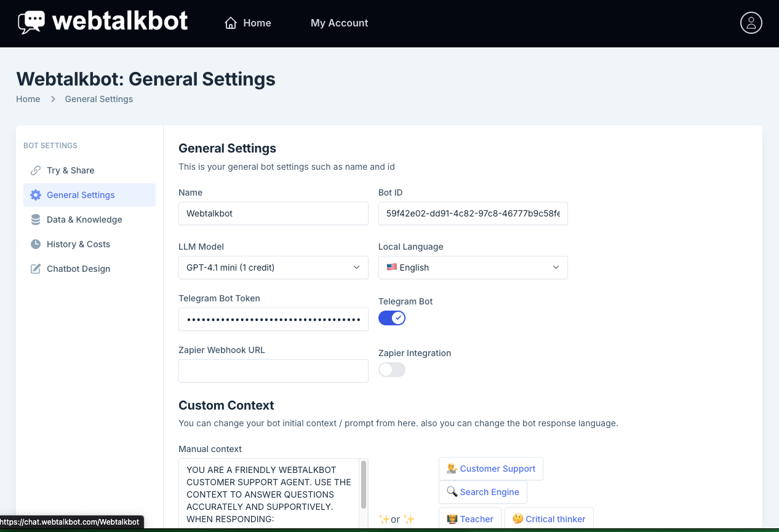Image resolution: width=779 pixels, height=532 pixels.
Task: Open Chatbot Design section
Action: click(89, 269)
